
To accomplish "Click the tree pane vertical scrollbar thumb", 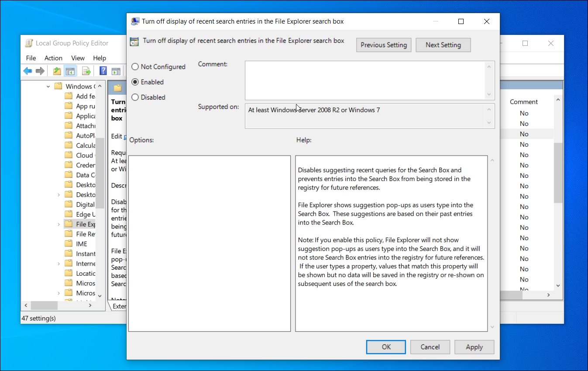I will tap(100, 173).
